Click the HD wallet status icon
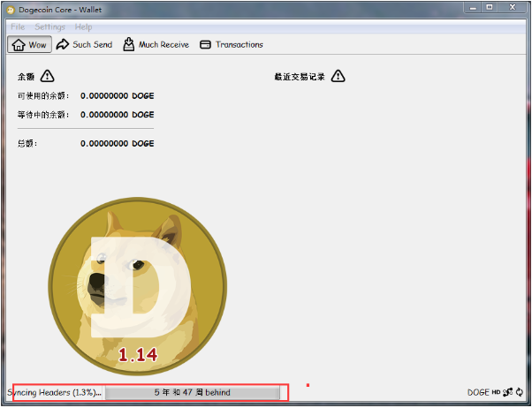This screenshot has height=408, width=532. pyautogui.click(x=496, y=392)
